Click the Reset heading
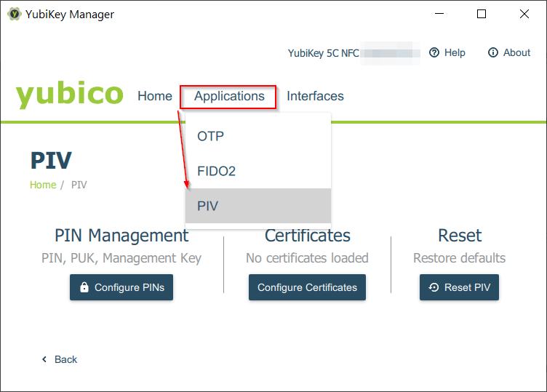The image size is (547, 392). (x=460, y=236)
